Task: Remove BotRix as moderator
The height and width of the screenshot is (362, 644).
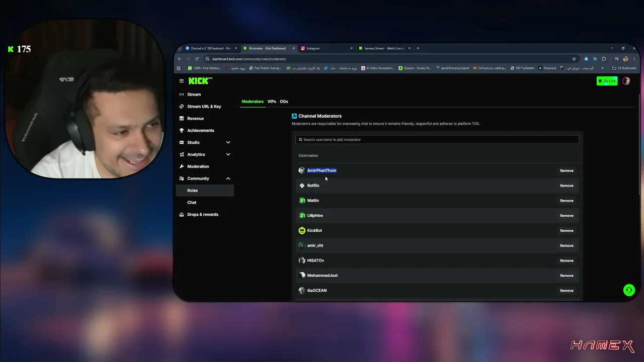Action: point(567,186)
